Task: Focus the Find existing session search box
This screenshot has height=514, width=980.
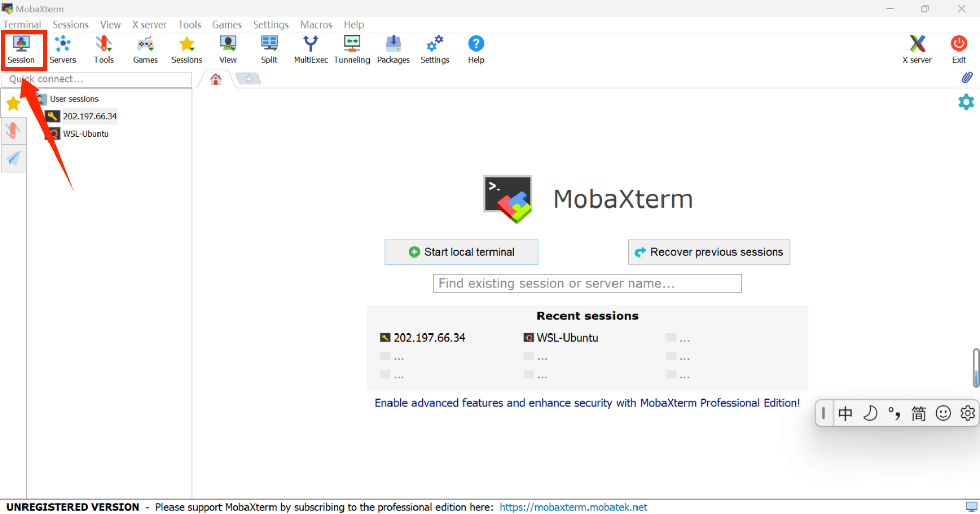Action: pyautogui.click(x=587, y=284)
